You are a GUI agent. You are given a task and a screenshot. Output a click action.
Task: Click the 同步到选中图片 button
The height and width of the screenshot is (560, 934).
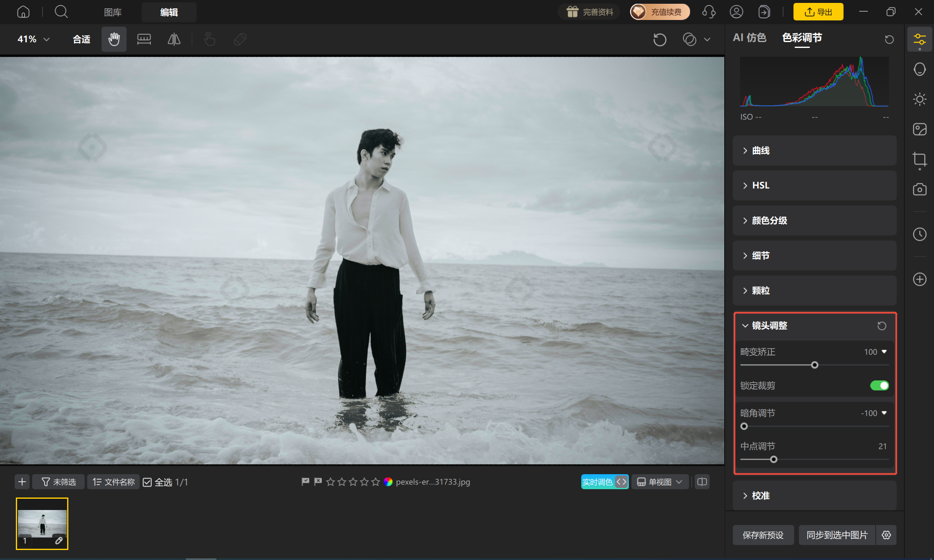837,535
